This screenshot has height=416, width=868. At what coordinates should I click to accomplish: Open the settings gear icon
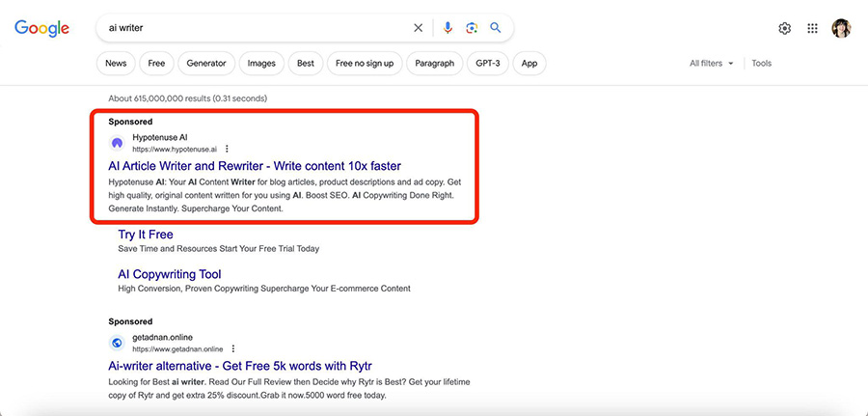[x=784, y=28]
